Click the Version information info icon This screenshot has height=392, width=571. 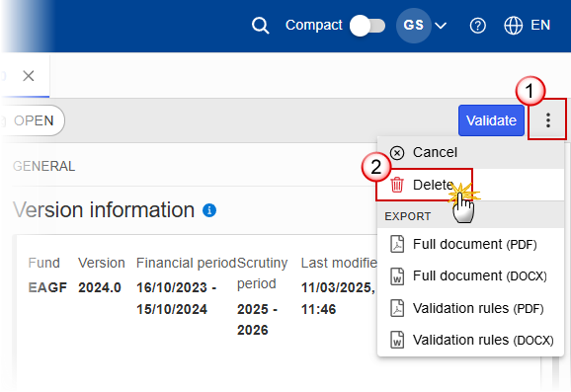(209, 210)
